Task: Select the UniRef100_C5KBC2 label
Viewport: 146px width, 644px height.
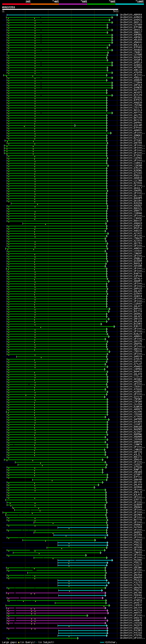Action: click(x=131, y=53)
